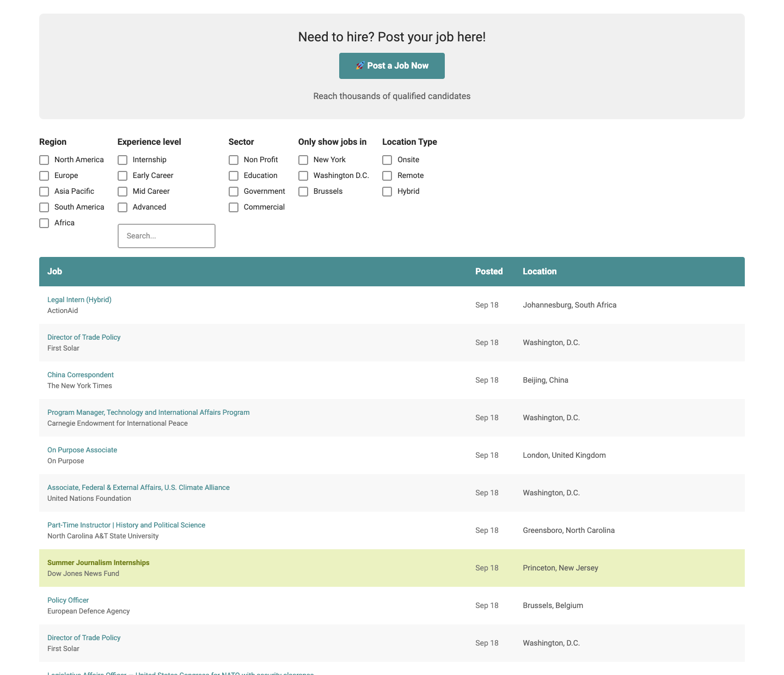Image resolution: width=784 pixels, height=675 pixels.
Task: Select the Advanced experience checkbox
Action: click(122, 207)
